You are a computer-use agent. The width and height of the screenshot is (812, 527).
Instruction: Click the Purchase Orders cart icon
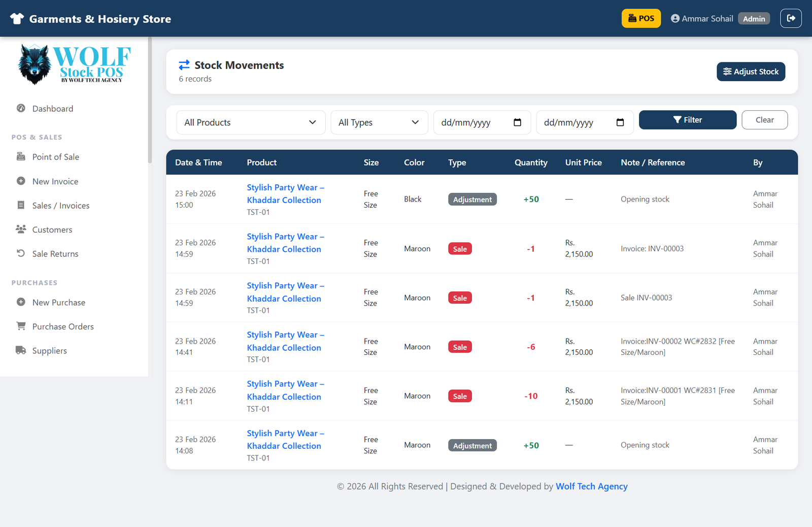click(21, 326)
